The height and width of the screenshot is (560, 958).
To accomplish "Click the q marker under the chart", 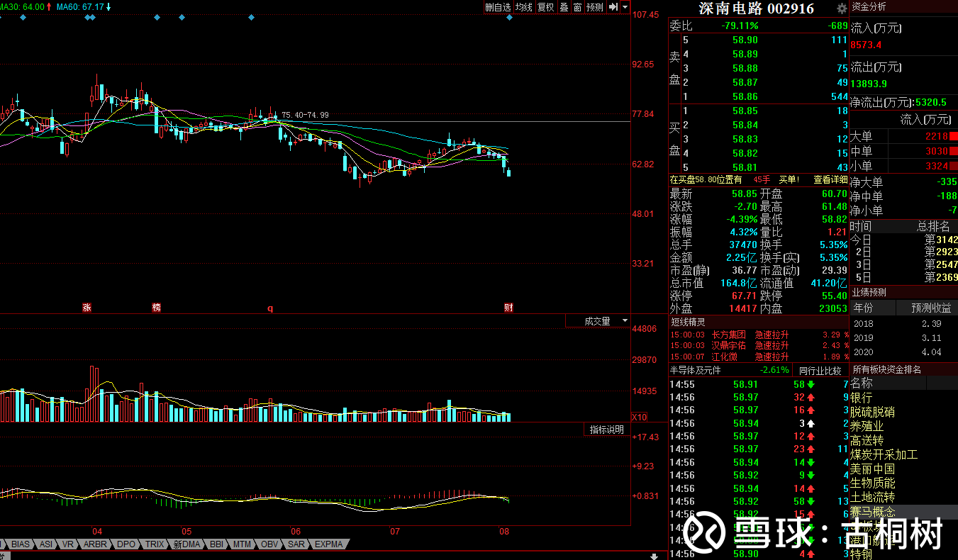I will point(269,308).
